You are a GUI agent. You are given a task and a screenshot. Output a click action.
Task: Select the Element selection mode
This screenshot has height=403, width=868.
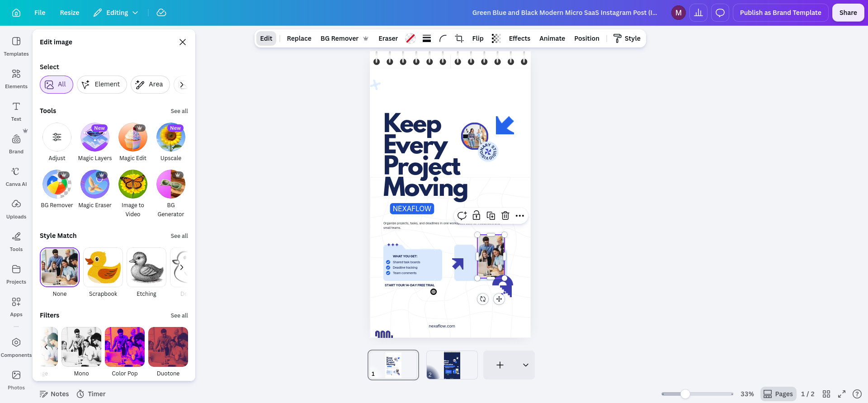click(102, 85)
